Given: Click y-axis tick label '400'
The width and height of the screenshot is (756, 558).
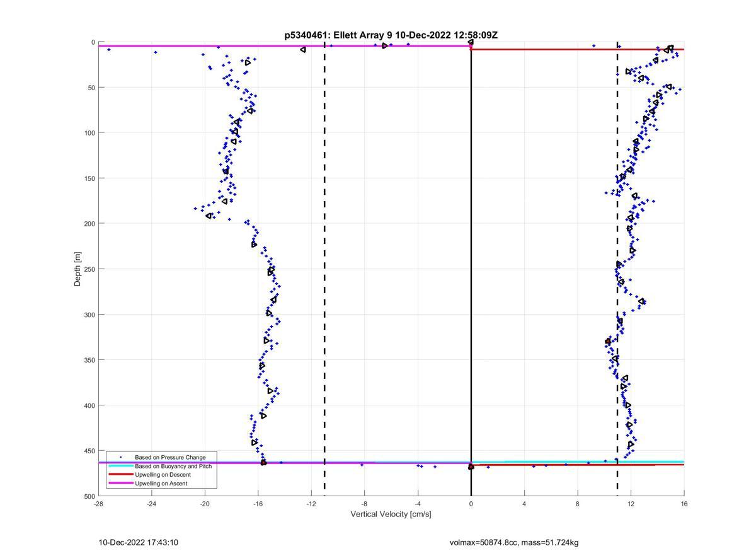Looking at the screenshot, I should coord(89,405).
